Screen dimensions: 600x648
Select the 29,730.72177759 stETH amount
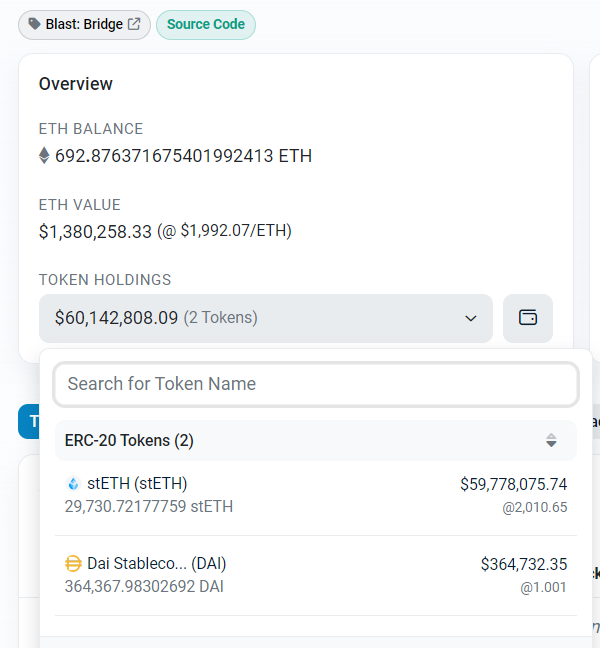pos(149,506)
